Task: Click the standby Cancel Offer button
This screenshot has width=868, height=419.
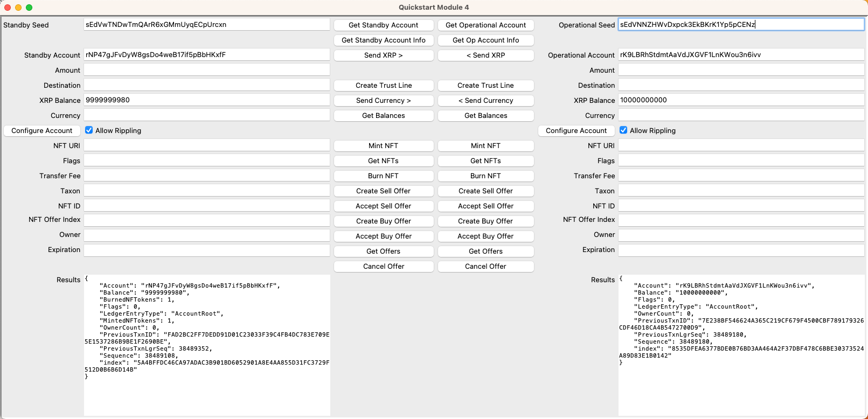Action: tap(383, 267)
